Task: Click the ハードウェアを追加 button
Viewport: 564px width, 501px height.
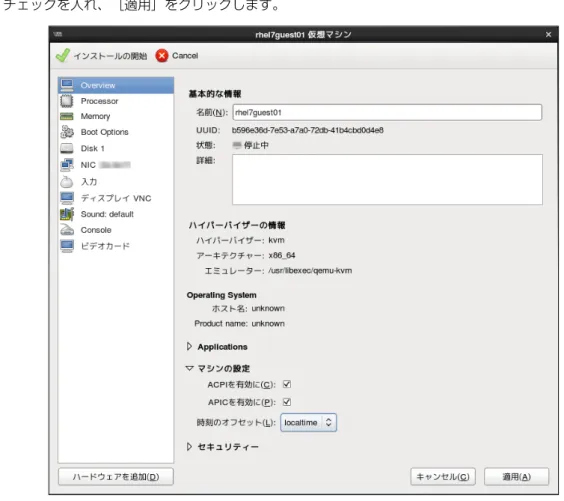Action: 116,477
